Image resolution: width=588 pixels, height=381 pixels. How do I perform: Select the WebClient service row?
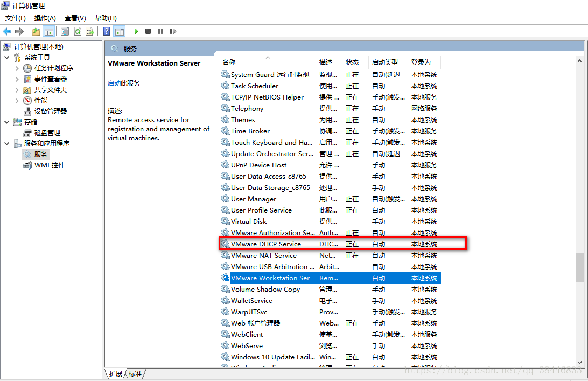point(331,335)
